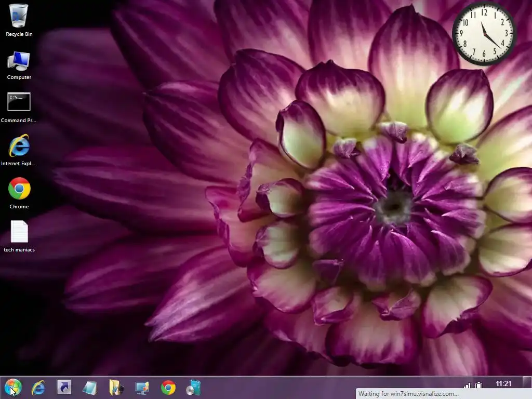Click the 'Waiting for win7simu.visnalize.com' status text

(408, 394)
